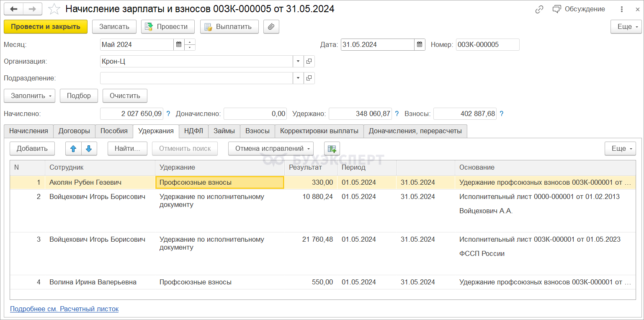The image size is (644, 320).
Task: Open calendar picker for Месяц field
Action: [179, 45]
